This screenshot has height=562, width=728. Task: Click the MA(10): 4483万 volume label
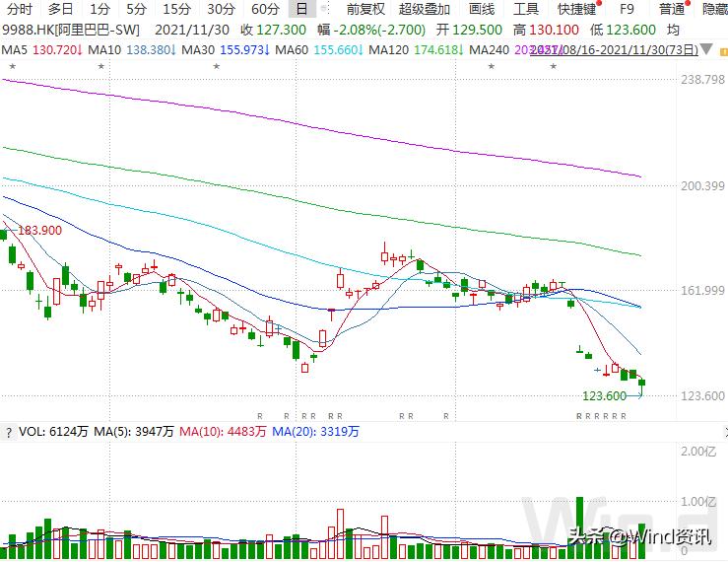click(223, 432)
